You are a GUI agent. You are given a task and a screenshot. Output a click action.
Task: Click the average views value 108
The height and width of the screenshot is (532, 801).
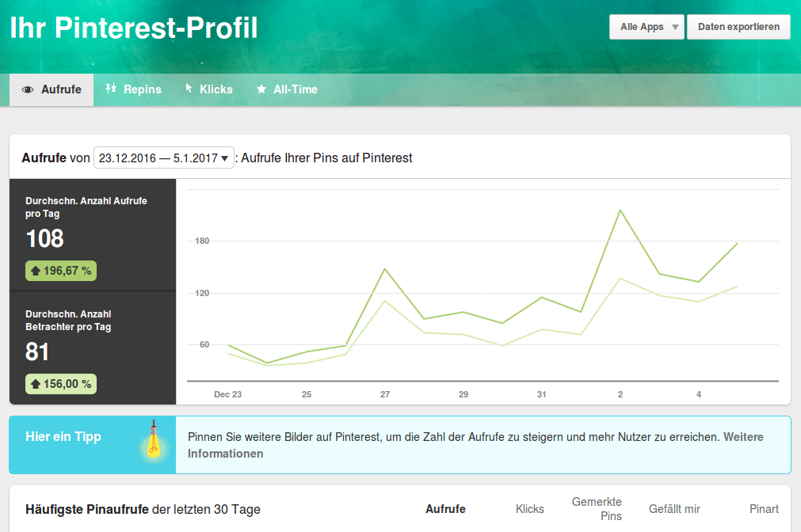point(45,238)
